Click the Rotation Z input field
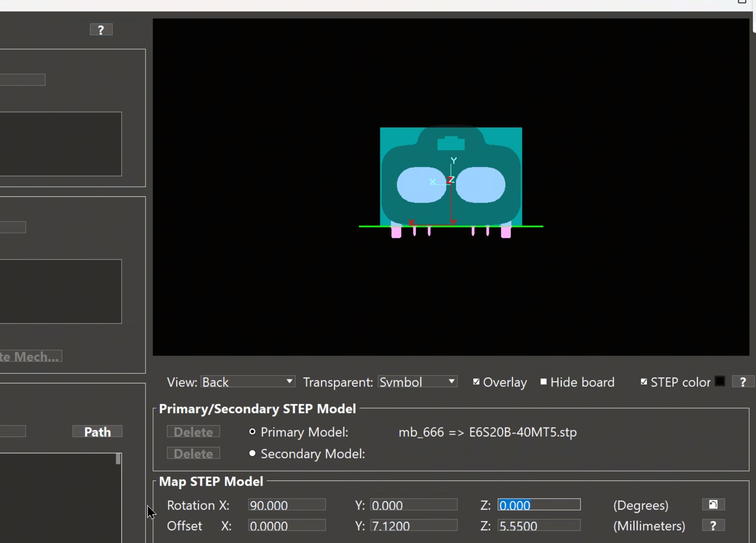This screenshot has width=756, height=543. (x=539, y=505)
